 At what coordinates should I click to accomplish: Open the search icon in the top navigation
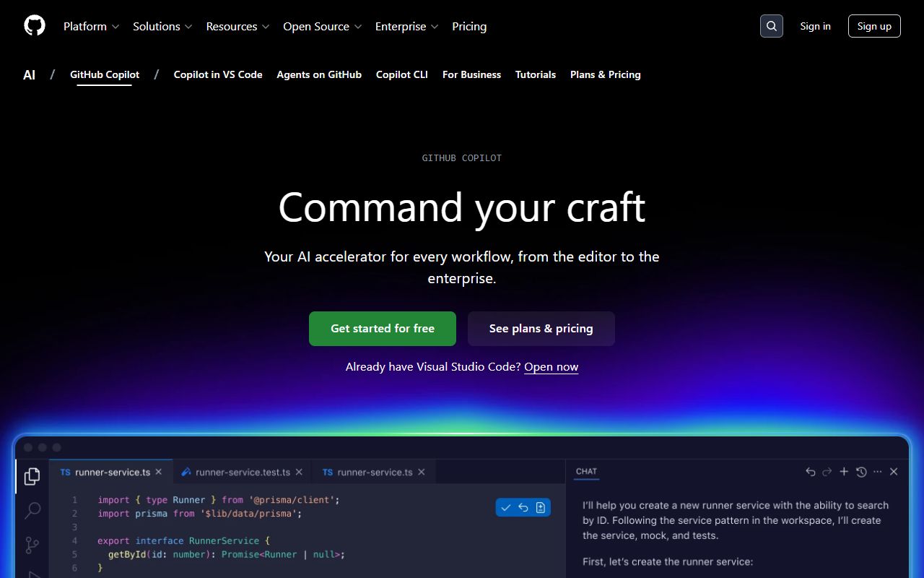click(771, 25)
